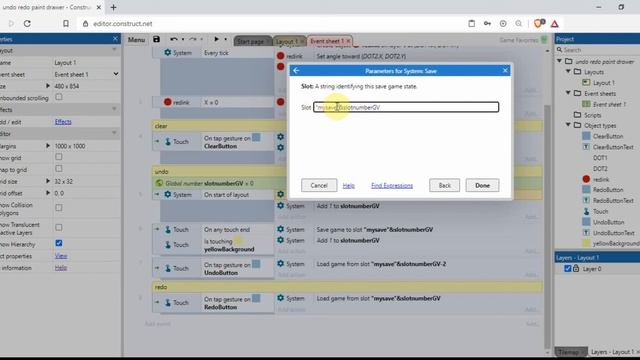Click the Undo arrow in the toolbar

click(x=173, y=39)
